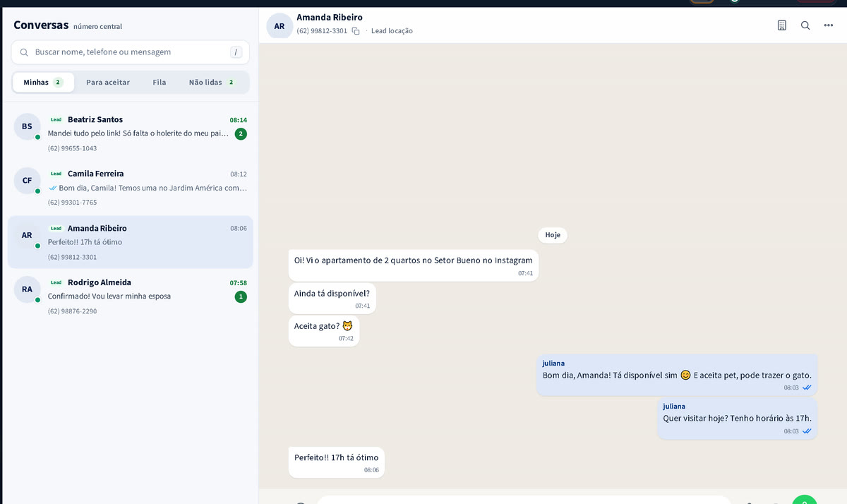The height and width of the screenshot is (504, 847).
Task: Search within the Amanda Ribeiro conversation
Action: (805, 25)
